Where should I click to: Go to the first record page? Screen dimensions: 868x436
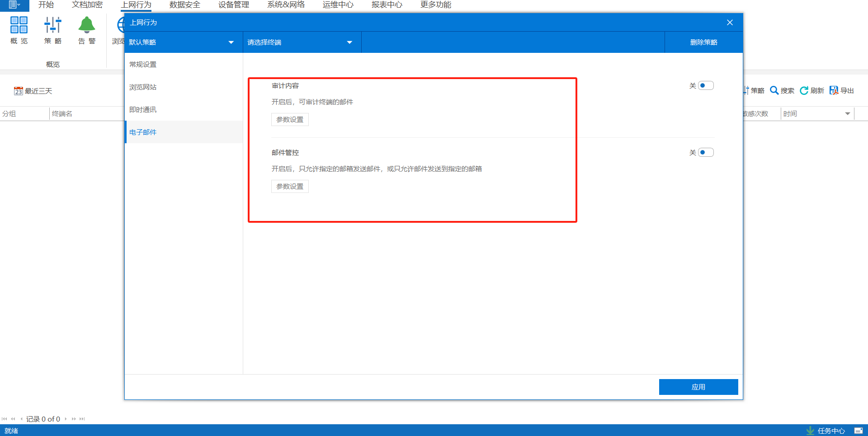coord(5,419)
